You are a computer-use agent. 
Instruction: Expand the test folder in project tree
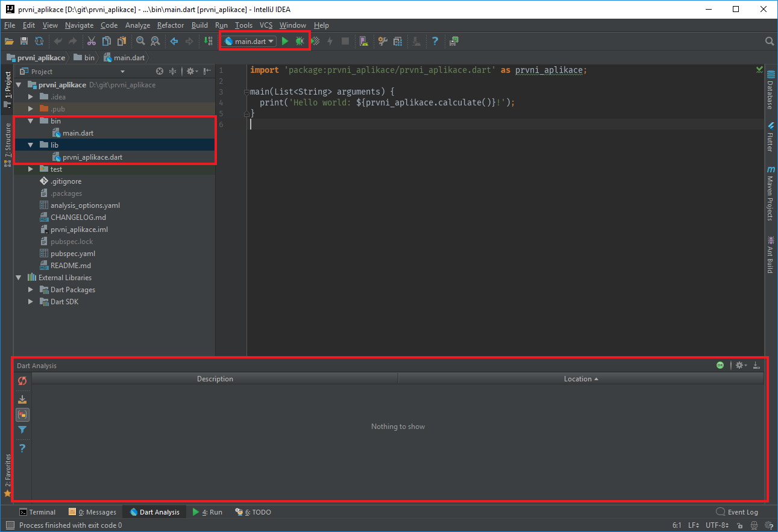click(31, 169)
